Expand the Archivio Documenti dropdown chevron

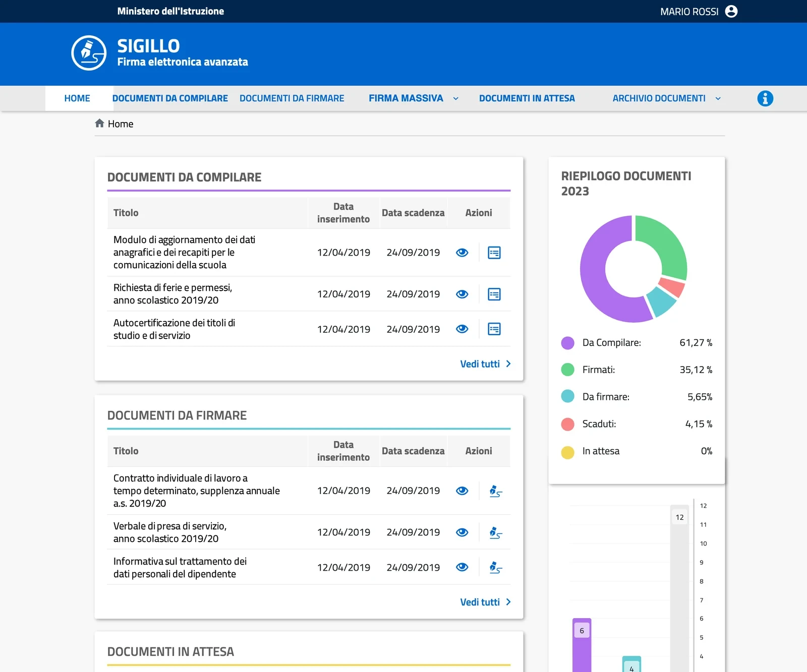(718, 99)
